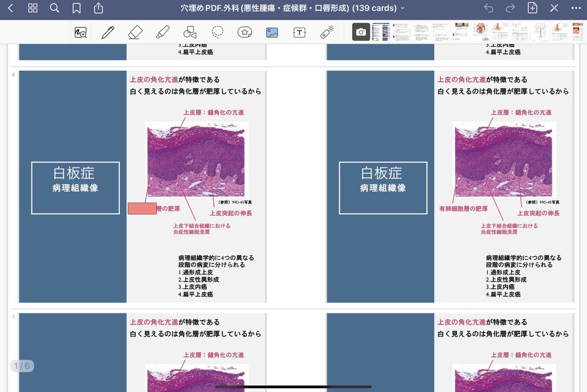Open the camera to capture a photo

pos(361,32)
